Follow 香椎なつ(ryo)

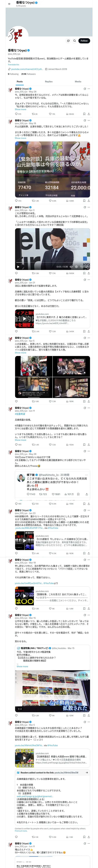point(84,41)
